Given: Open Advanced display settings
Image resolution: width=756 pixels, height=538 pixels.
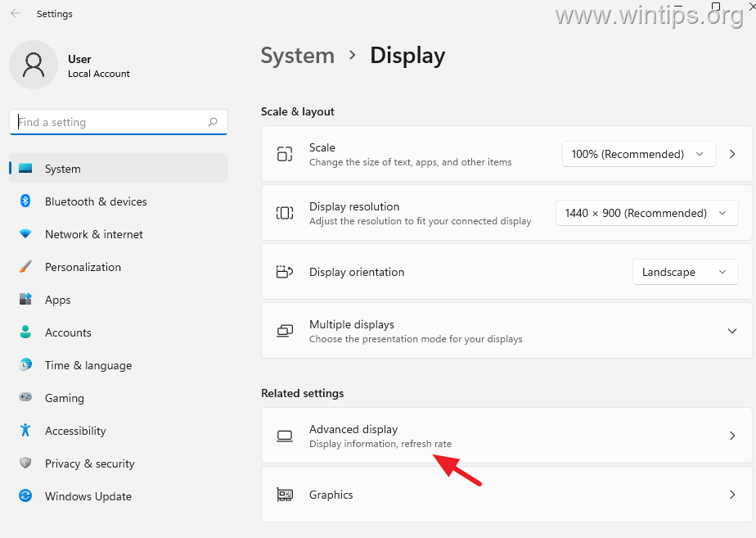Looking at the screenshot, I should (506, 436).
